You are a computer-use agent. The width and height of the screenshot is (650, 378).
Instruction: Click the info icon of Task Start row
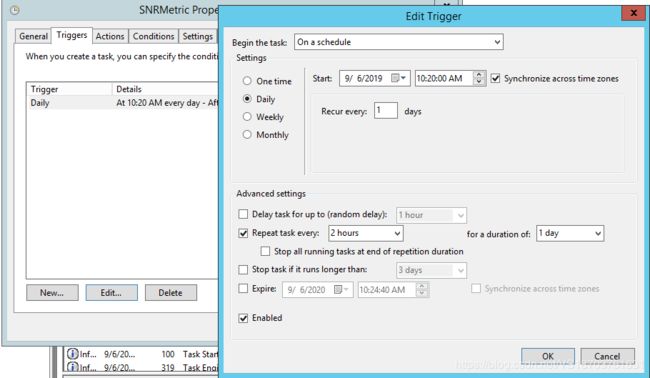73,354
